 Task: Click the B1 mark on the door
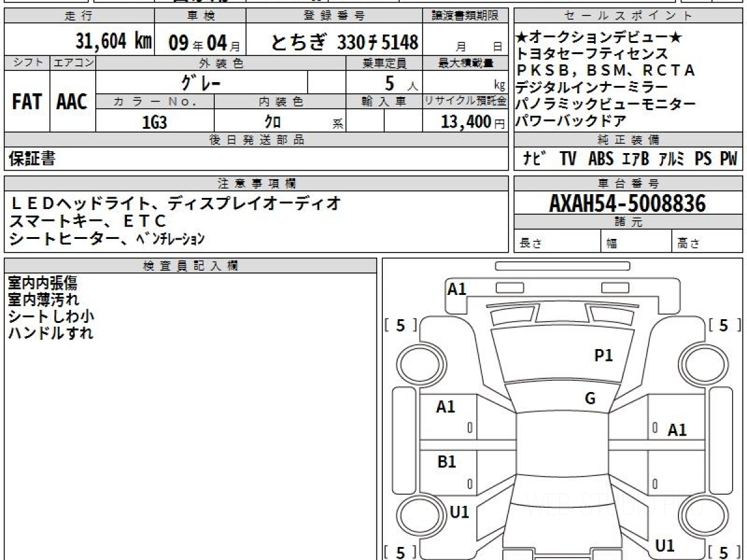coord(446,462)
